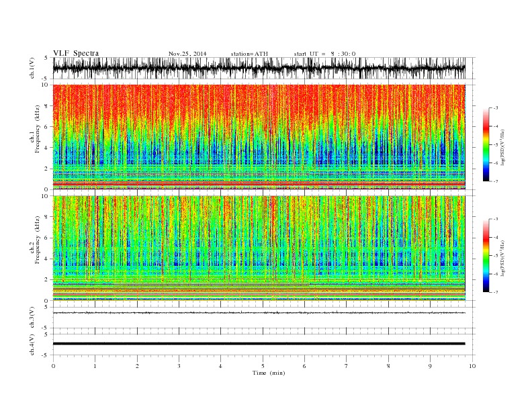Click the "station=ATH" header label
532x411 pixels.
249,54
